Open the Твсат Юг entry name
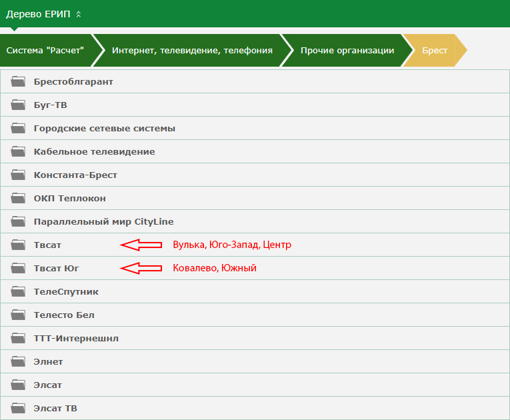The width and height of the screenshot is (510, 420). point(56,269)
